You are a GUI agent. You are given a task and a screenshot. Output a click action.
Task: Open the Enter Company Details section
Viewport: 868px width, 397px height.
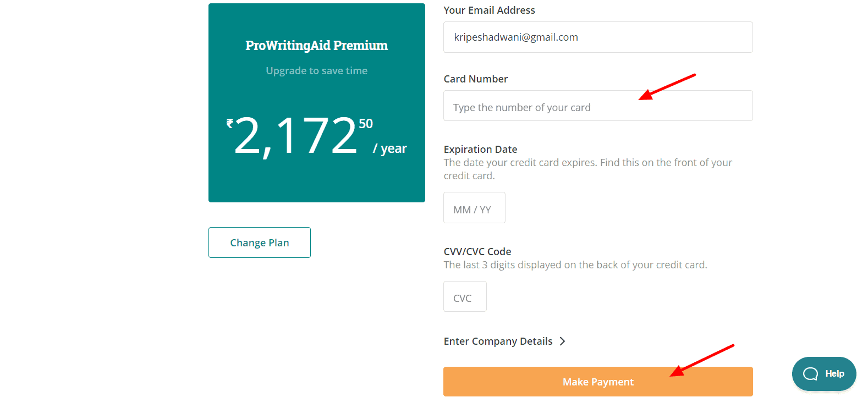pyautogui.click(x=498, y=341)
